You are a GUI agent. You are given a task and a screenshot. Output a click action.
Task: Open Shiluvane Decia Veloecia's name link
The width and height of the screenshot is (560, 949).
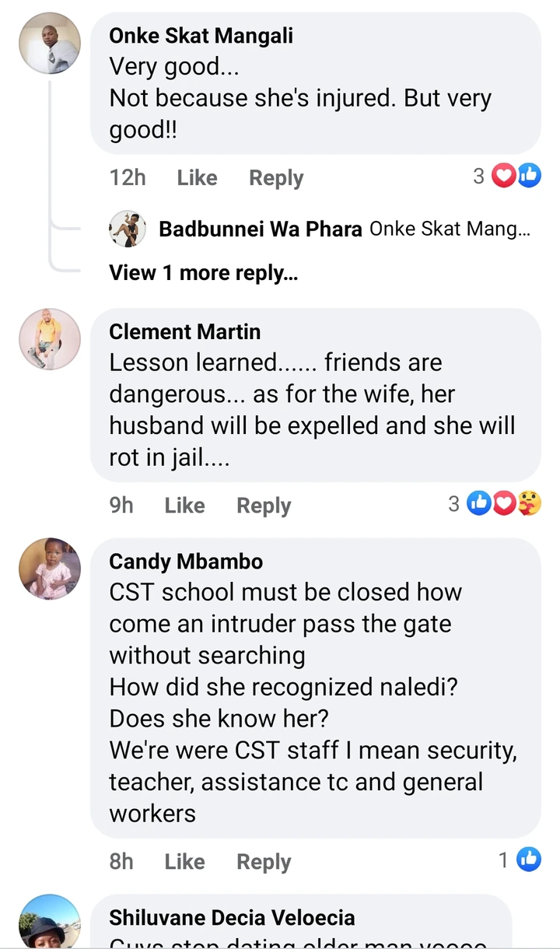click(x=232, y=917)
